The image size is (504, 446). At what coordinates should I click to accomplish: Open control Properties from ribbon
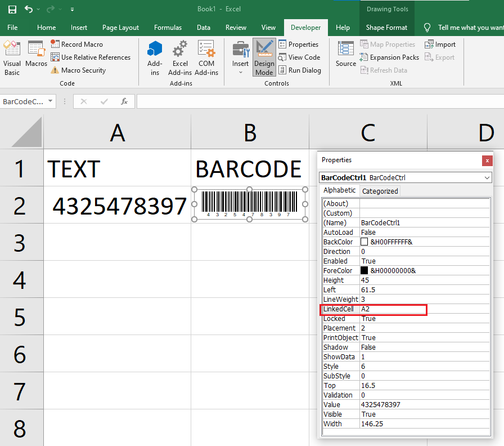[298, 44]
